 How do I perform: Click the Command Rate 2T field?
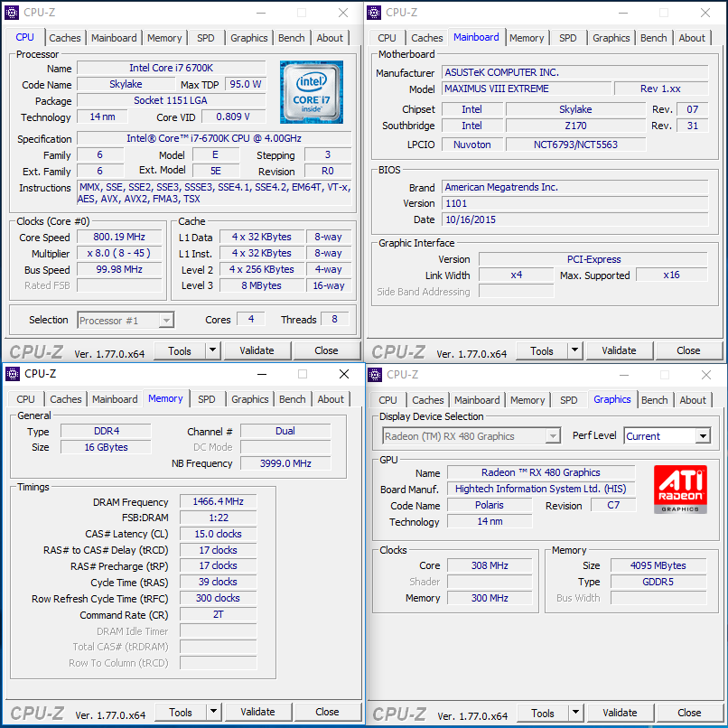click(219, 615)
